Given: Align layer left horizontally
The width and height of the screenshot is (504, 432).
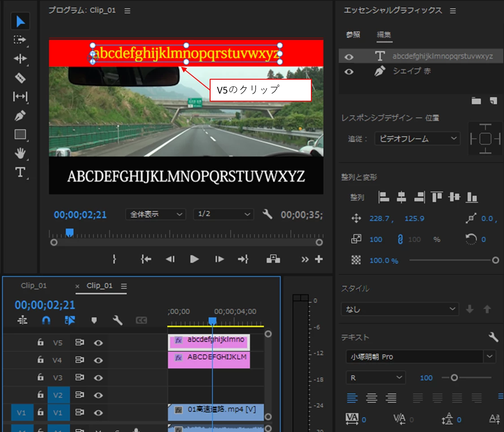Looking at the screenshot, I should click(x=384, y=197).
